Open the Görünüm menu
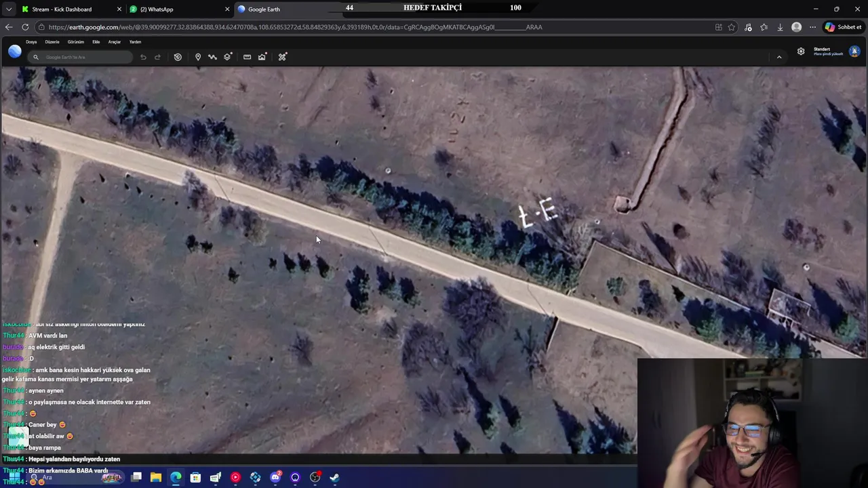Image resolution: width=868 pixels, height=488 pixels. click(75, 42)
